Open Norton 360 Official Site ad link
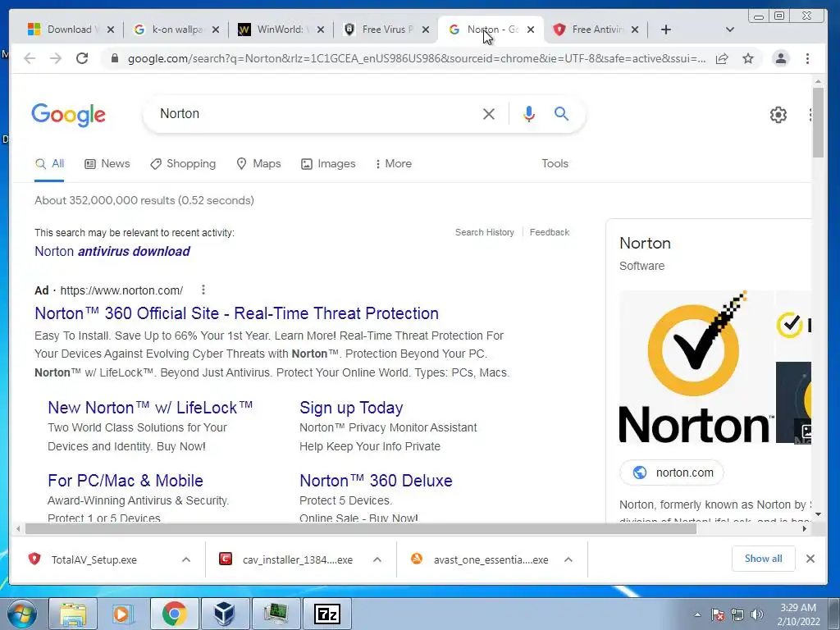Image resolution: width=840 pixels, height=630 pixels. 236,313
